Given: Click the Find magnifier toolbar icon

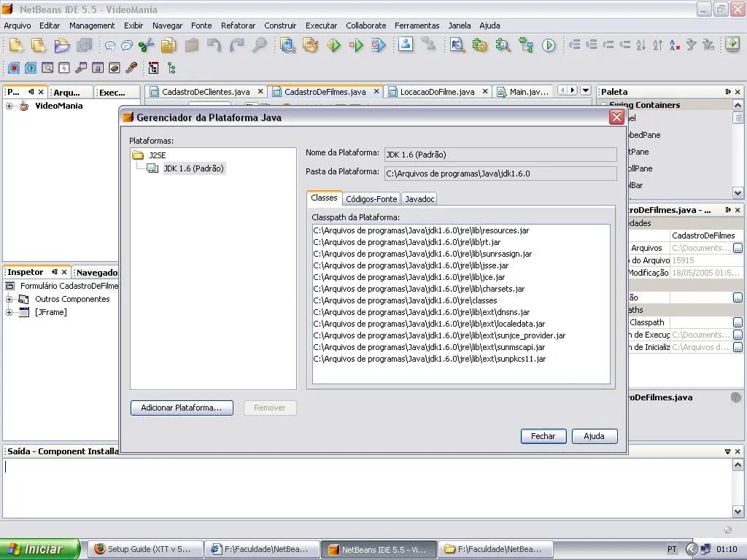Looking at the screenshot, I should (260, 45).
